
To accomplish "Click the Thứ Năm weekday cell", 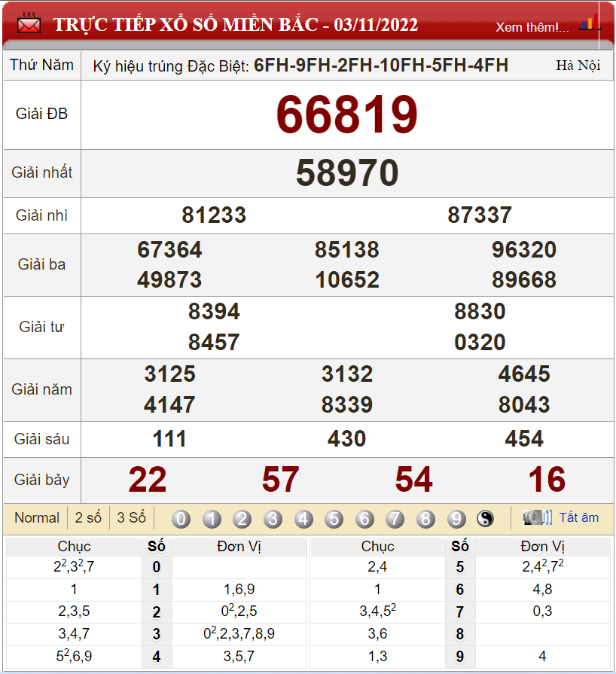I will coord(41,65).
